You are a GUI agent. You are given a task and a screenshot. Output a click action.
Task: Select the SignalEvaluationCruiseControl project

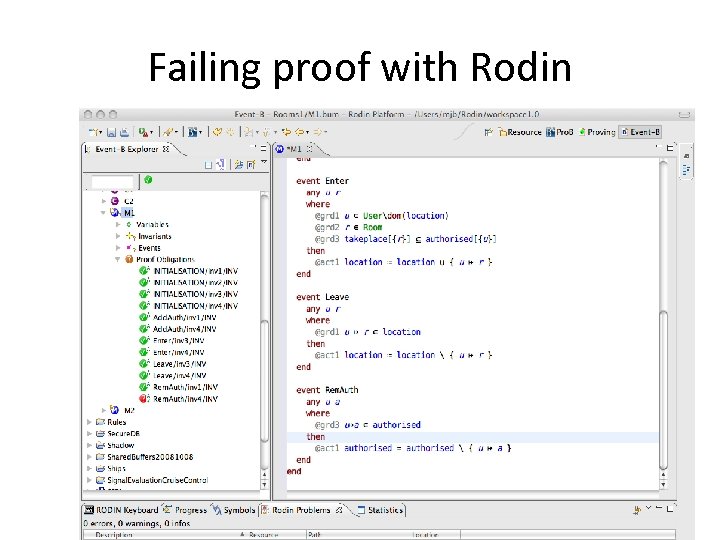click(x=157, y=480)
